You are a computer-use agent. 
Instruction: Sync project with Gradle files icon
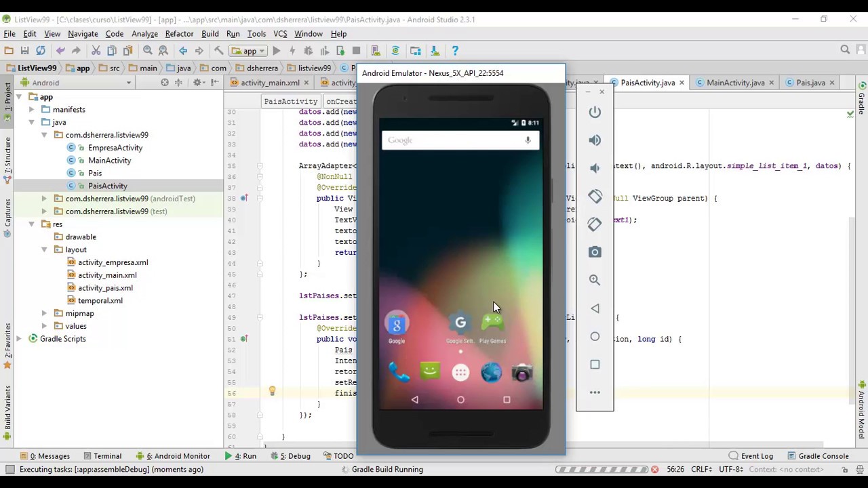pyautogui.click(x=395, y=51)
